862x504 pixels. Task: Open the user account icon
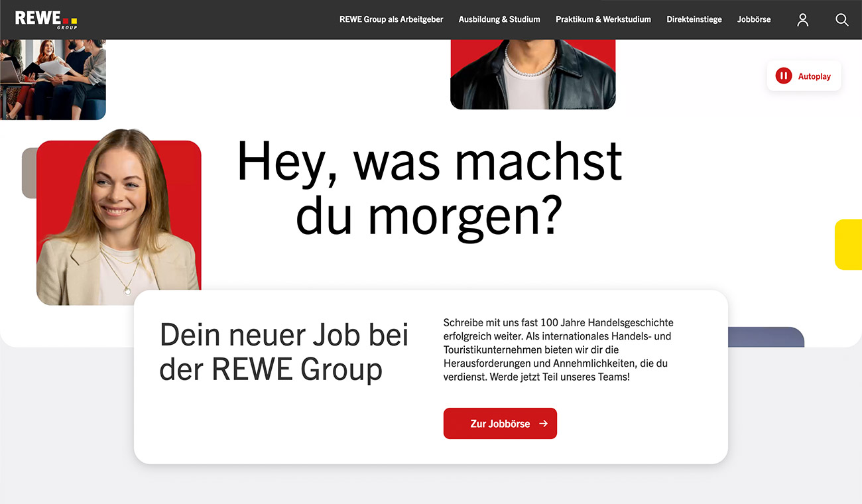coord(803,20)
